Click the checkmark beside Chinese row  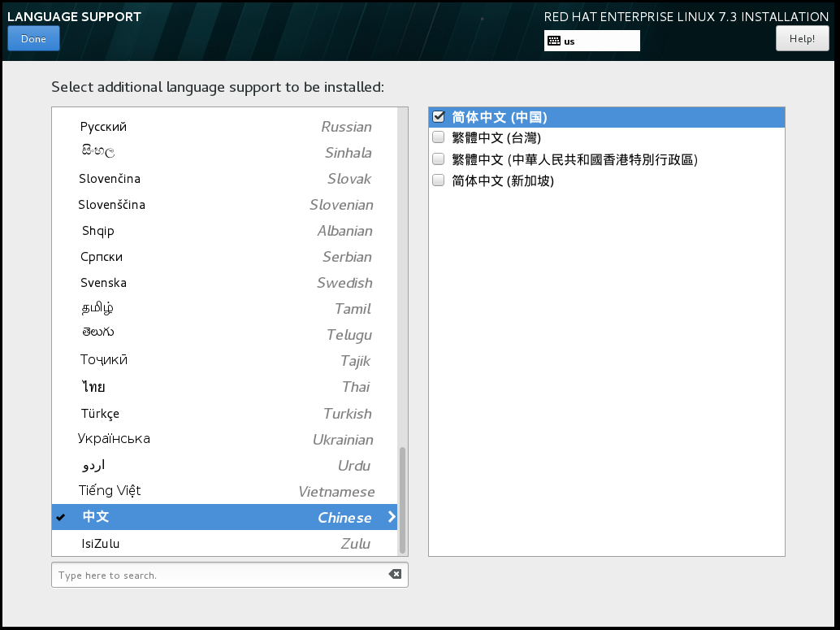point(61,517)
